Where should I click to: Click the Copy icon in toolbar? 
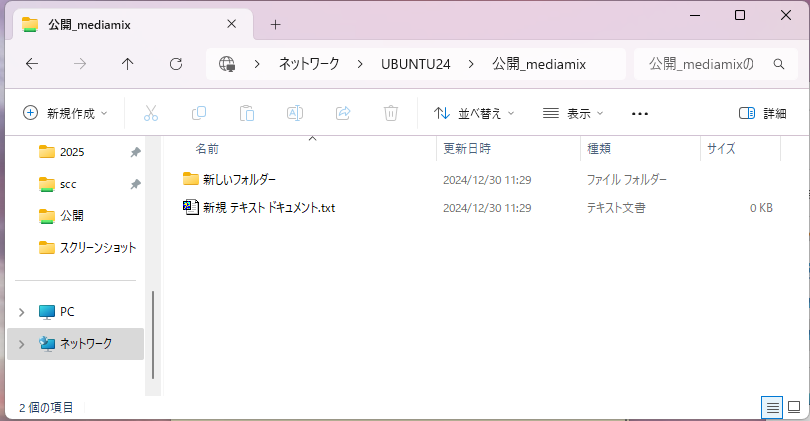click(x=199, y=113)
